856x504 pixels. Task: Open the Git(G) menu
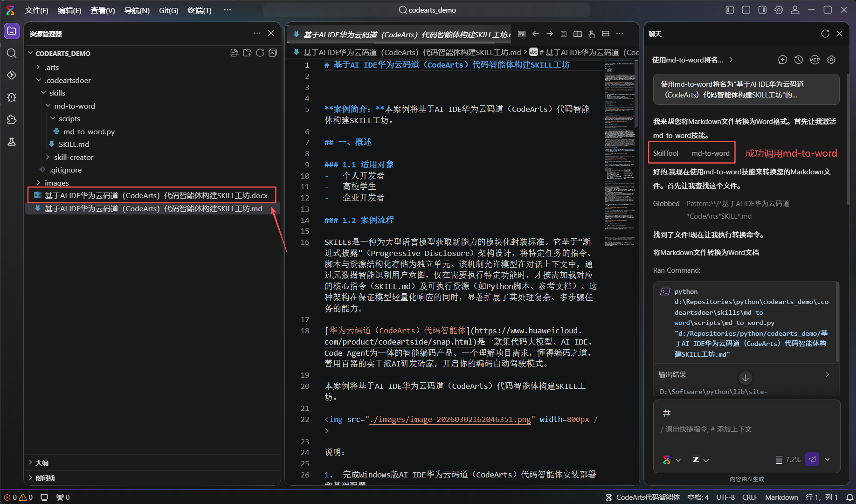point(168,10)
